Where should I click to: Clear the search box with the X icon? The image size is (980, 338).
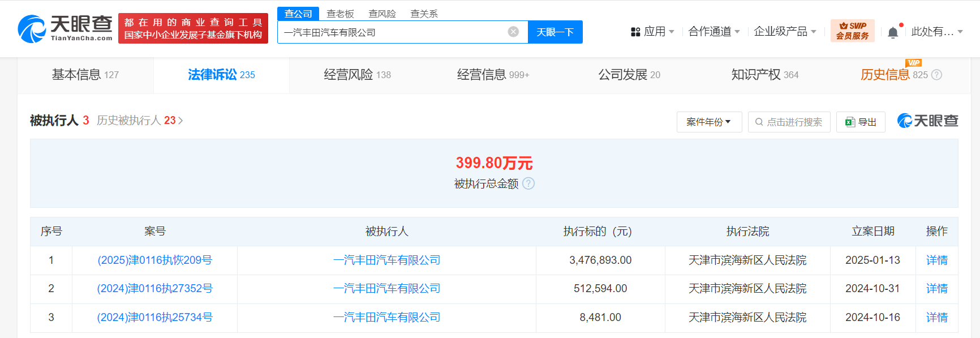pos(513,32)
